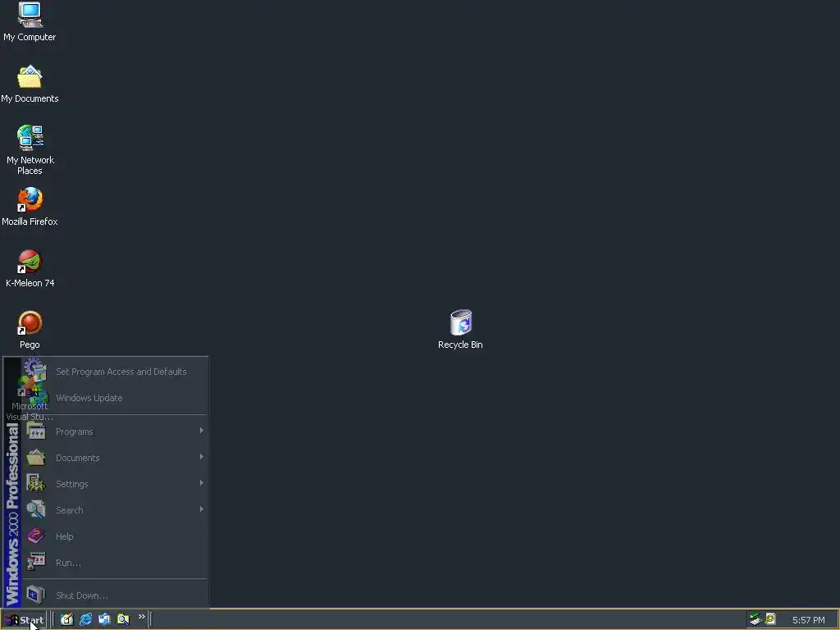This screenshot has height=630, width=840.
Task: Click the Show Desktop quick launch icon
Action: 66,619
